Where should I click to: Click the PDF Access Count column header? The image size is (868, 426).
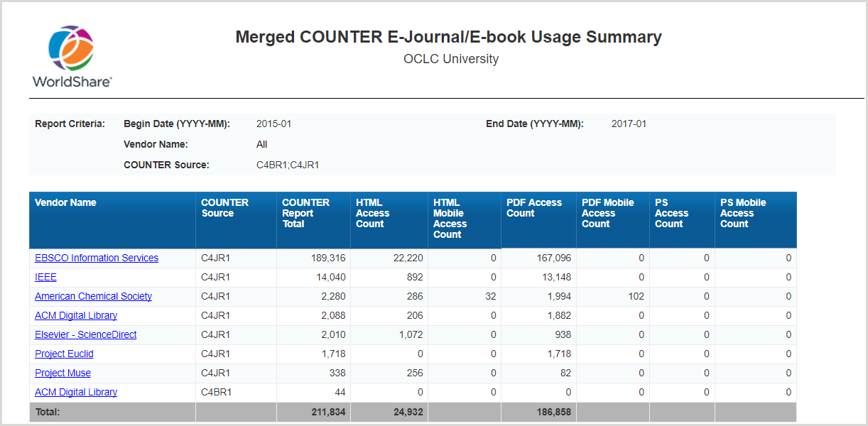click(538, 219)
